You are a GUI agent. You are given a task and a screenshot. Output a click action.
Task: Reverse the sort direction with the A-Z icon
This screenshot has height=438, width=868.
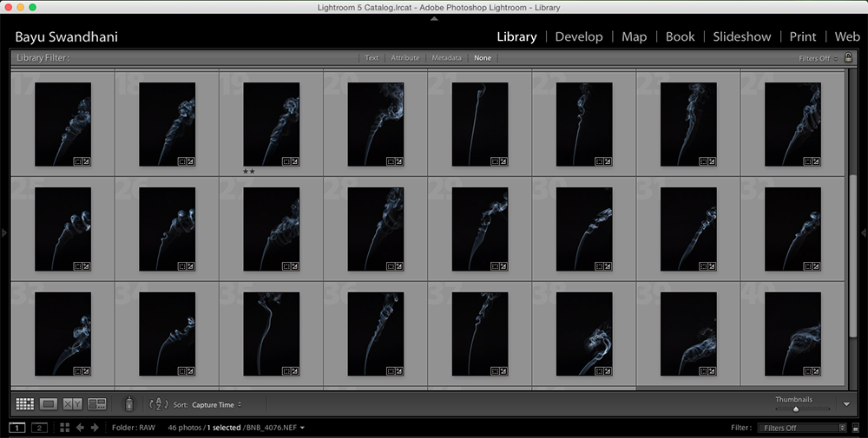[158, 404]
